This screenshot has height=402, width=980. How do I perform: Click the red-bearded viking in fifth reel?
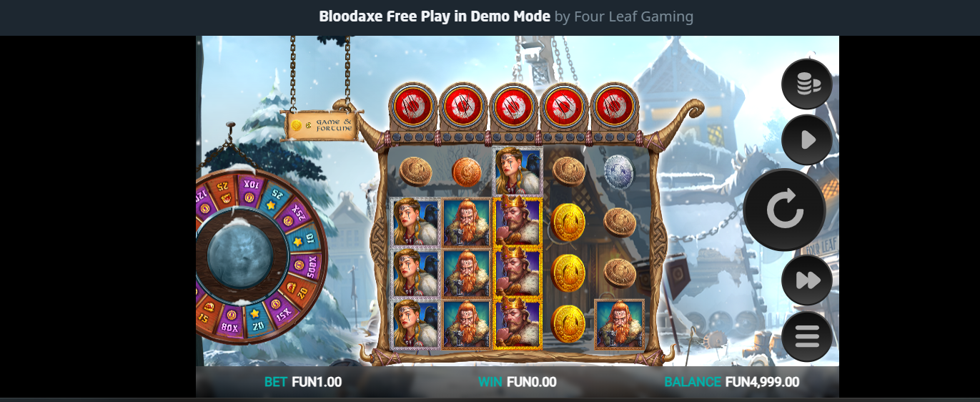click(x=619, y=324)
